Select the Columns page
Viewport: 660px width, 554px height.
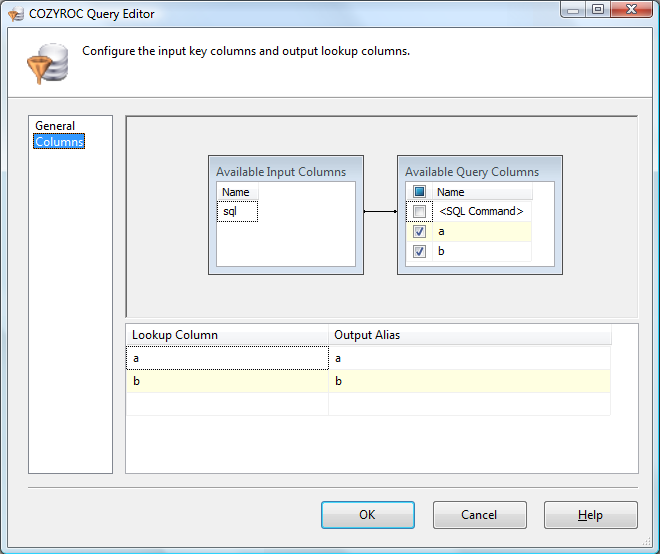[59, 141]
